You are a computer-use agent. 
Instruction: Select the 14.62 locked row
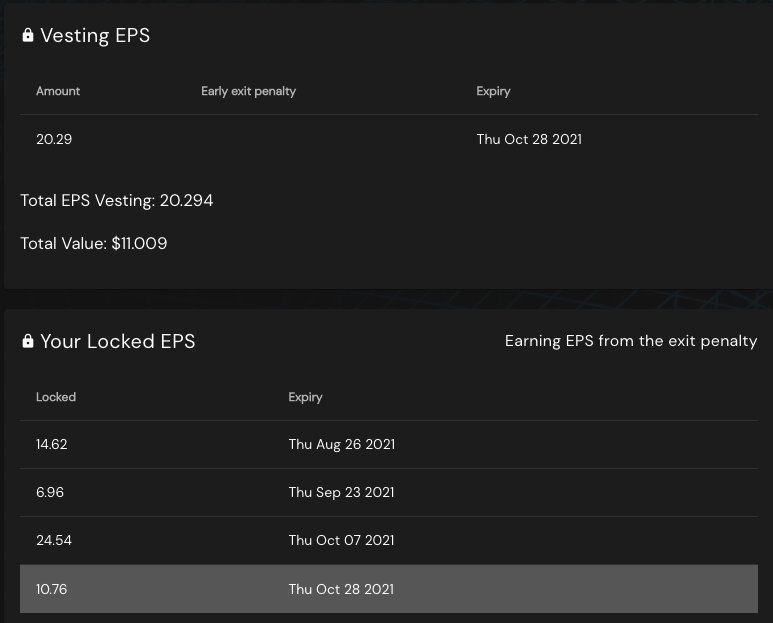(x=388, y=445)
